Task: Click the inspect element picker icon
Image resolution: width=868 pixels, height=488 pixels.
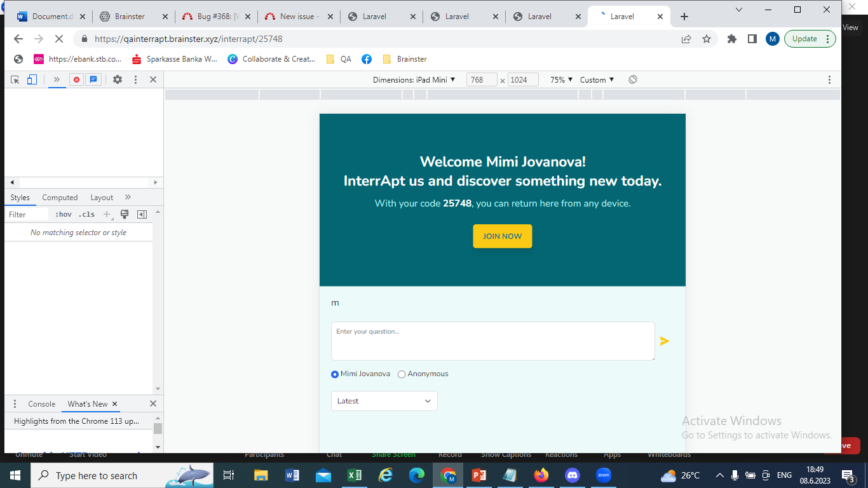Action: 15,79
